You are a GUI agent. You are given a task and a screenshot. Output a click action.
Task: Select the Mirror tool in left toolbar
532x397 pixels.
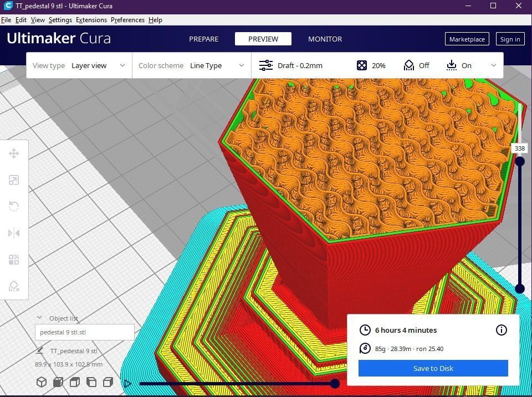(14, 233)
